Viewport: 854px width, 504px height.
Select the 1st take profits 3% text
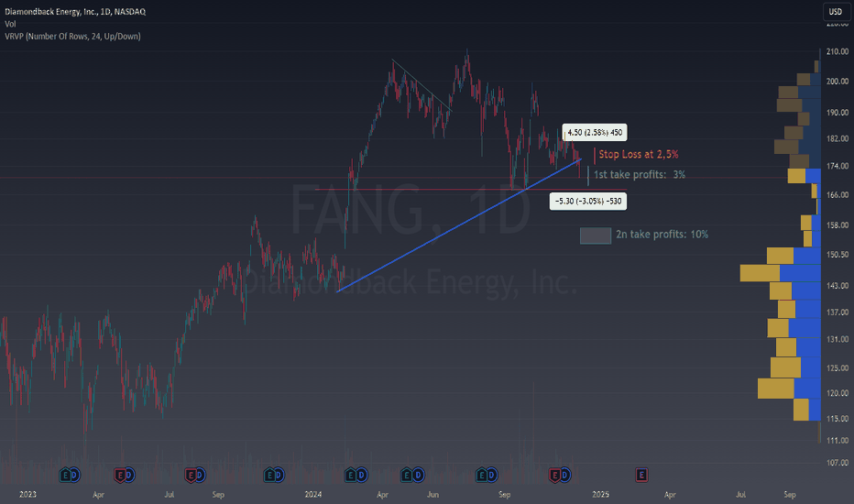tap(640, 174)
